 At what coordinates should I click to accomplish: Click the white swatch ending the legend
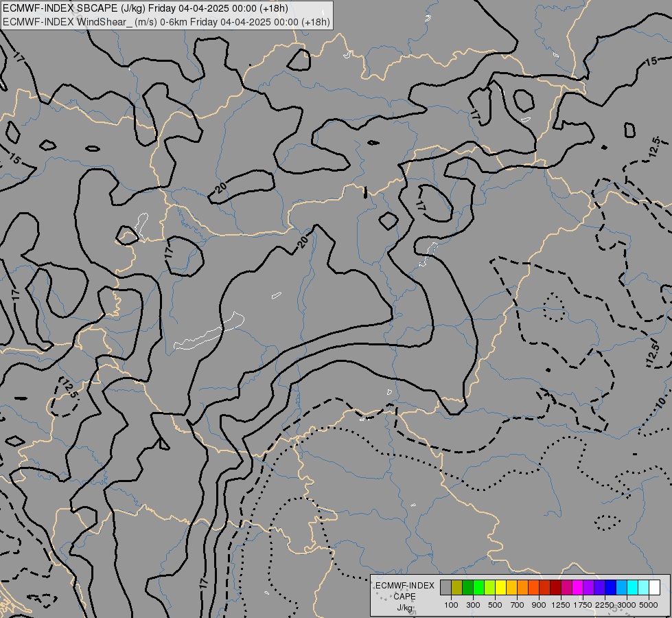(654, 587)
